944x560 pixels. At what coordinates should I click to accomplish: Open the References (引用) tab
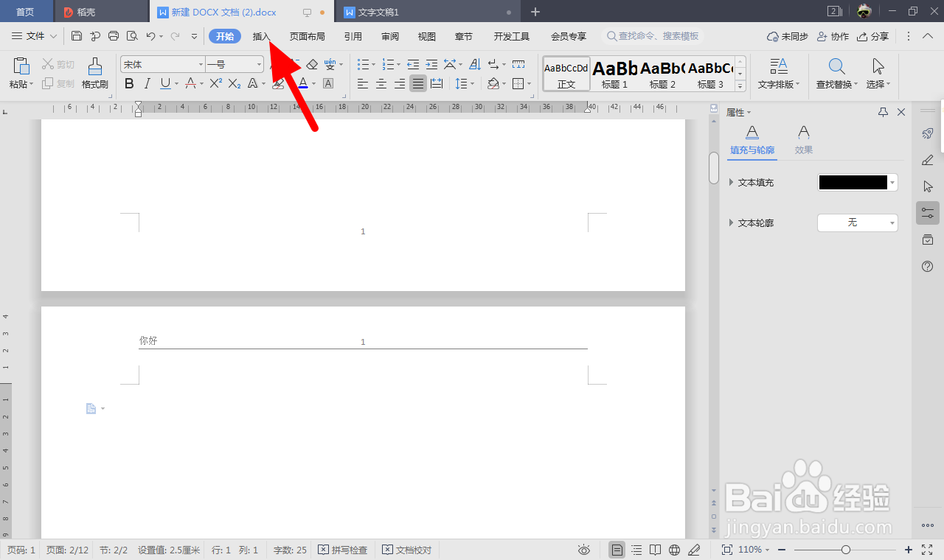point(353,36)
